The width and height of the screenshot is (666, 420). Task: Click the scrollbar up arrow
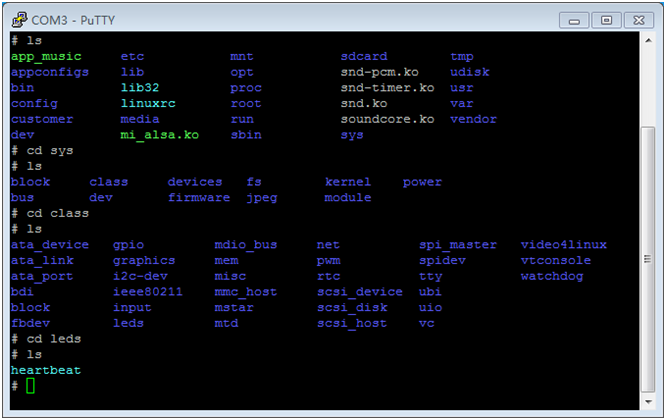click(x=648, y=41)
